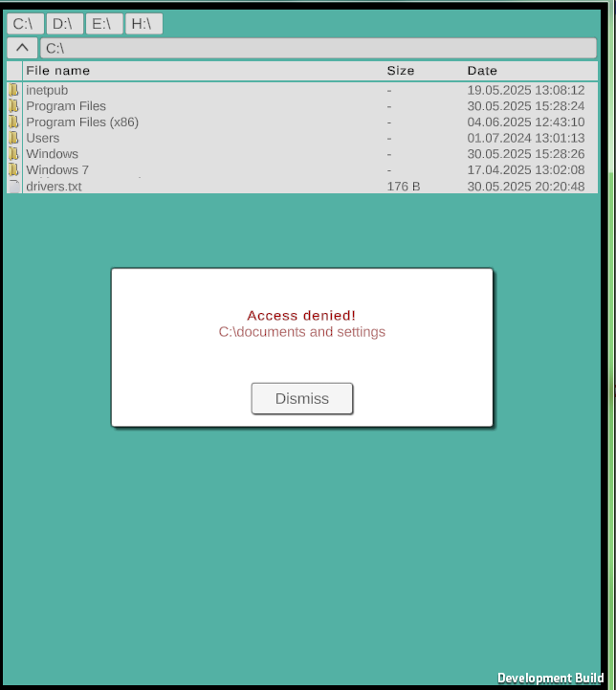The image size is (616, 690).
Task: Select the inetpub folder name
Action: click(x=47, y=90)
